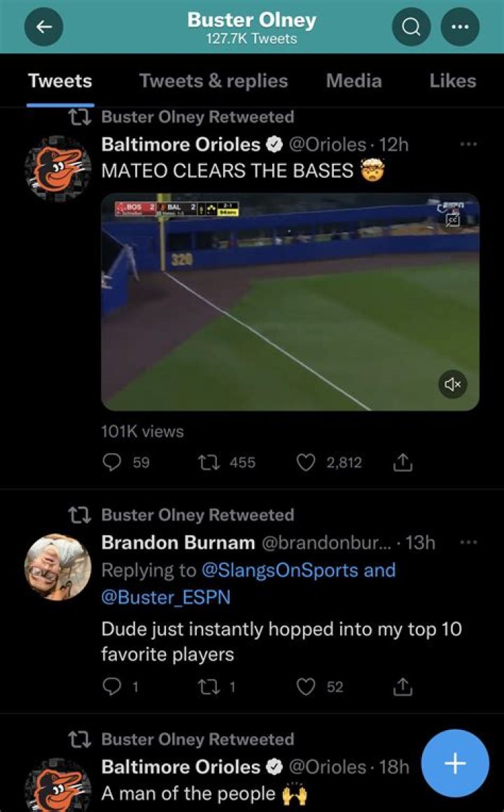Switch to the Media tab
Image resolution: width=504 pixels, height=812 pixels.
coord(353,81)
